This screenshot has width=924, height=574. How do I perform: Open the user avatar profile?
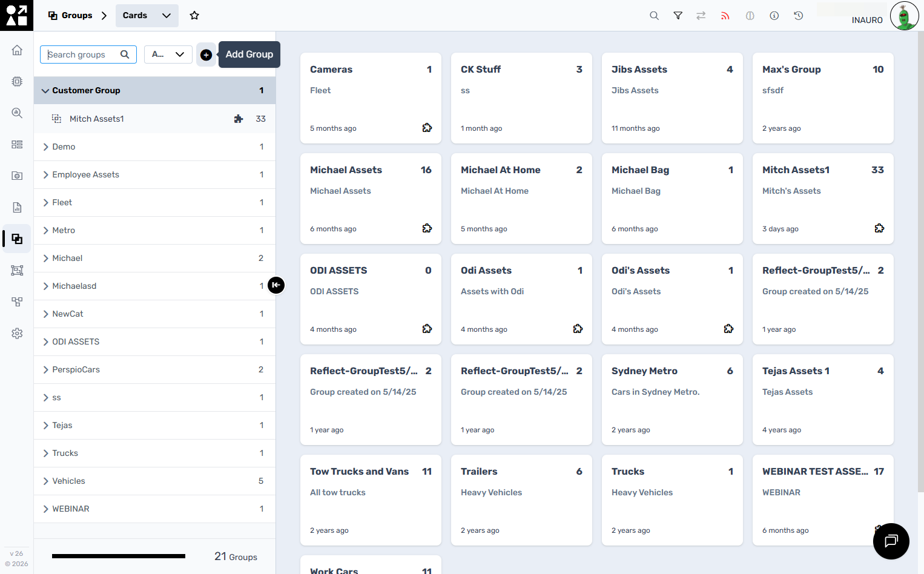tap(905, 16)
